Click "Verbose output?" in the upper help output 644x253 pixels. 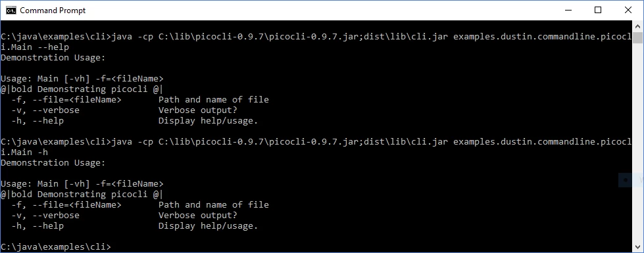198,110
